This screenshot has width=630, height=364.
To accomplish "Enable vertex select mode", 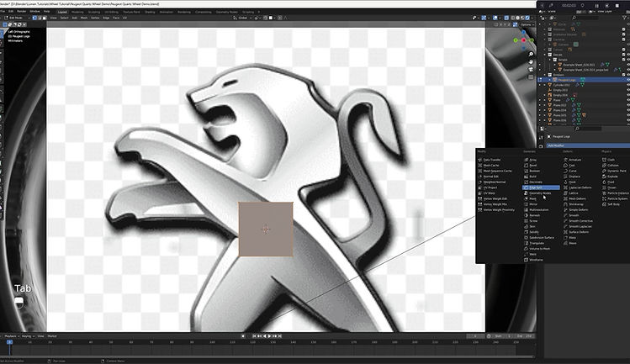I will tap(34, 18).
